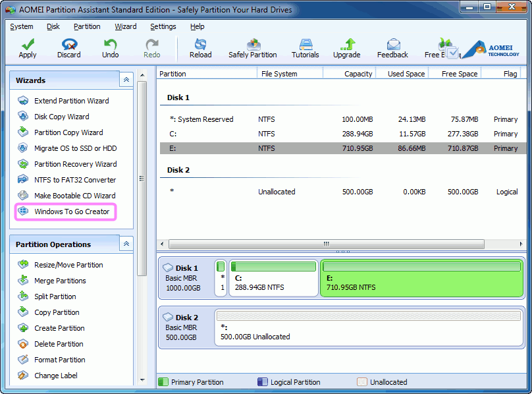532x394 pixels.
Task: Select C: block in disk map
Action: pos(273,278)
